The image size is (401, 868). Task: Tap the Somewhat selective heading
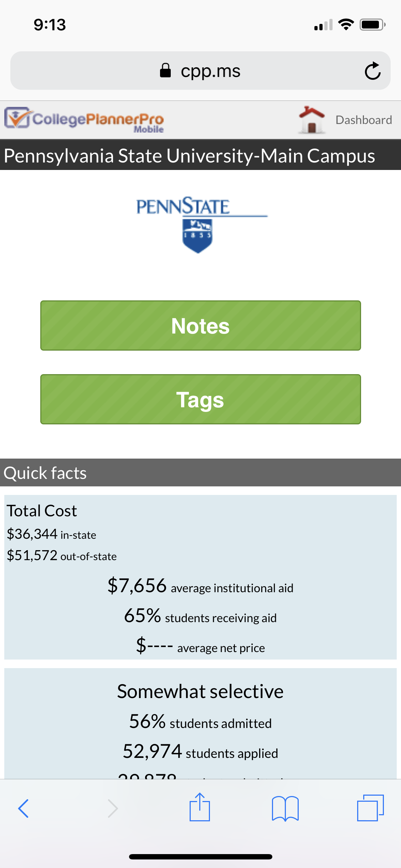pos(200,691)
